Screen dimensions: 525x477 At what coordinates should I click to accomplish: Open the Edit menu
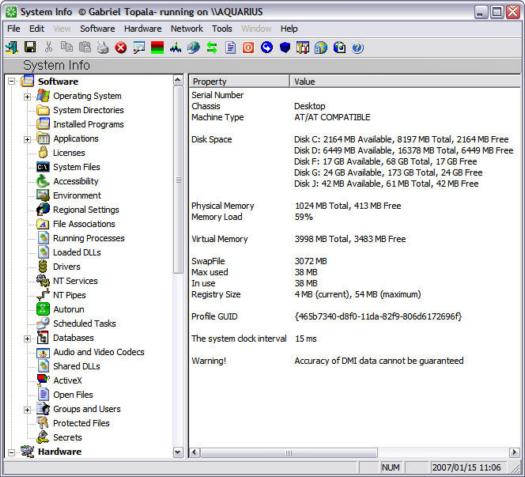click(36, 29)
